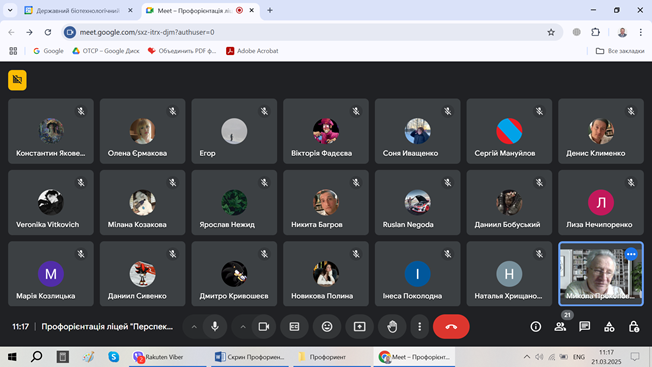652x367 pixels.
Task: Show the participants list of 21
Action: pos(560,327)
